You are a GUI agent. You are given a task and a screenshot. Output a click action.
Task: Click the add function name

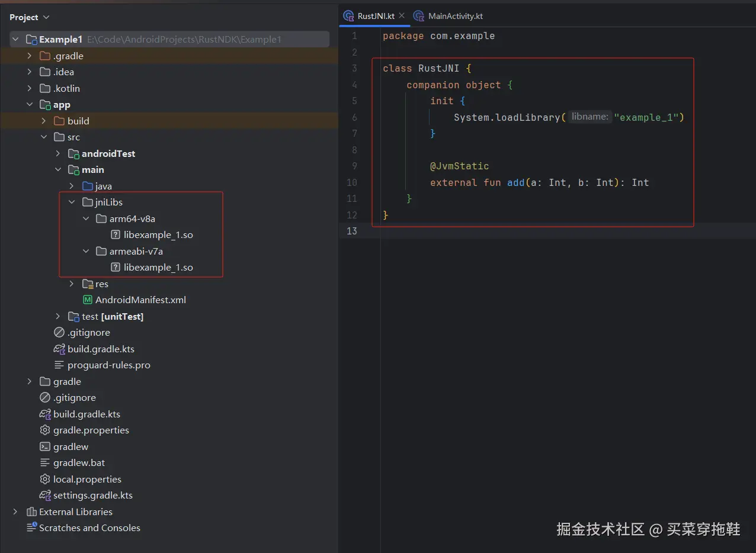pyautogui.click(x=515, y=182)
